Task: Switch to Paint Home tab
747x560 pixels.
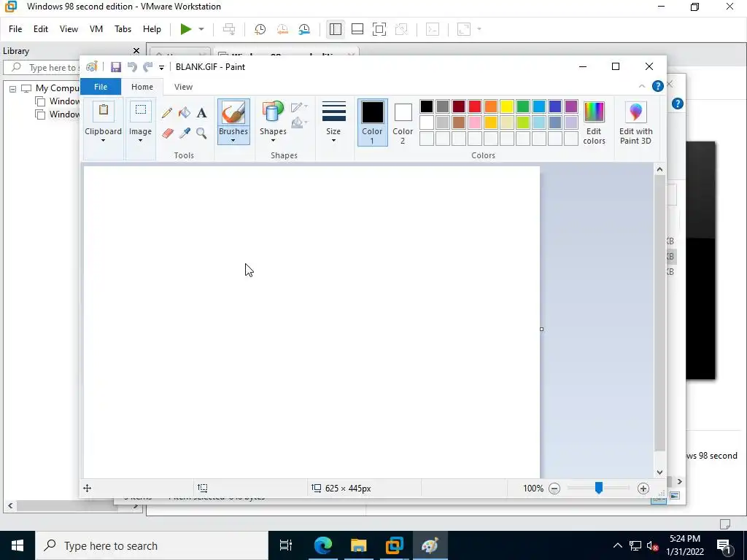Action: pos(142,87)
